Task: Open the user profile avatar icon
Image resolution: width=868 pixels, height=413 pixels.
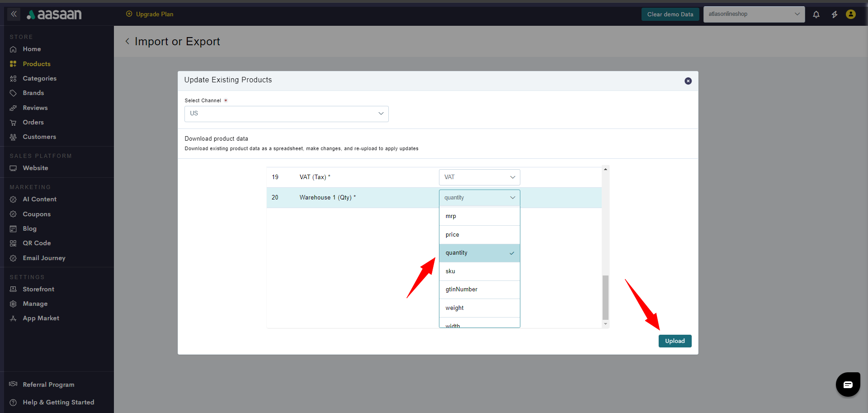Action: pyautogui.click(x=850, y=14)
